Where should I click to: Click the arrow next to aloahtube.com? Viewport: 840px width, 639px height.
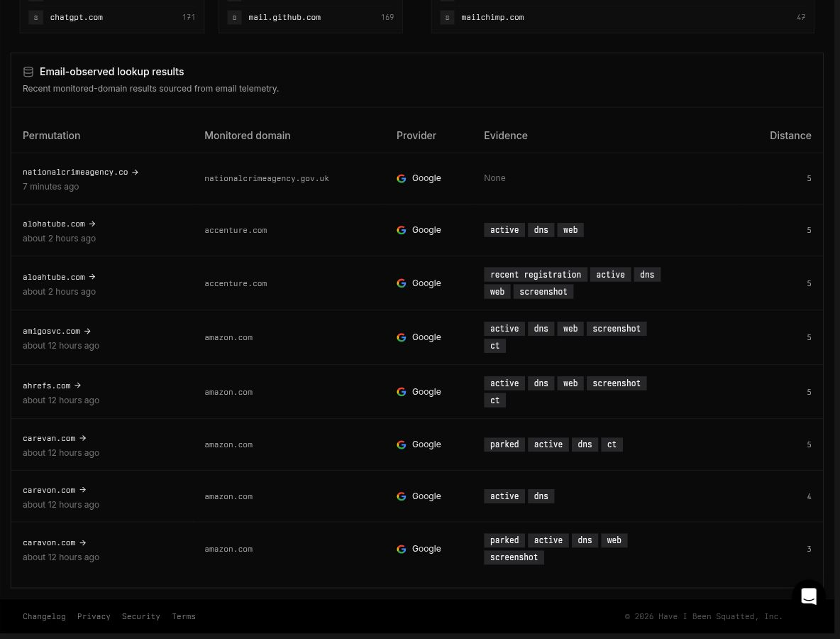click(x=92, y=277)
